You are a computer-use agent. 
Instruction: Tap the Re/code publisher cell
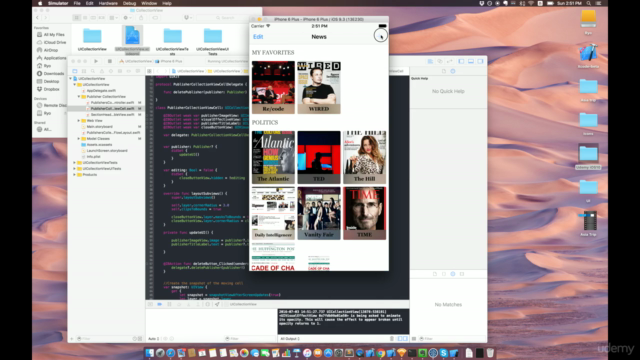click(x=273, y=87)
